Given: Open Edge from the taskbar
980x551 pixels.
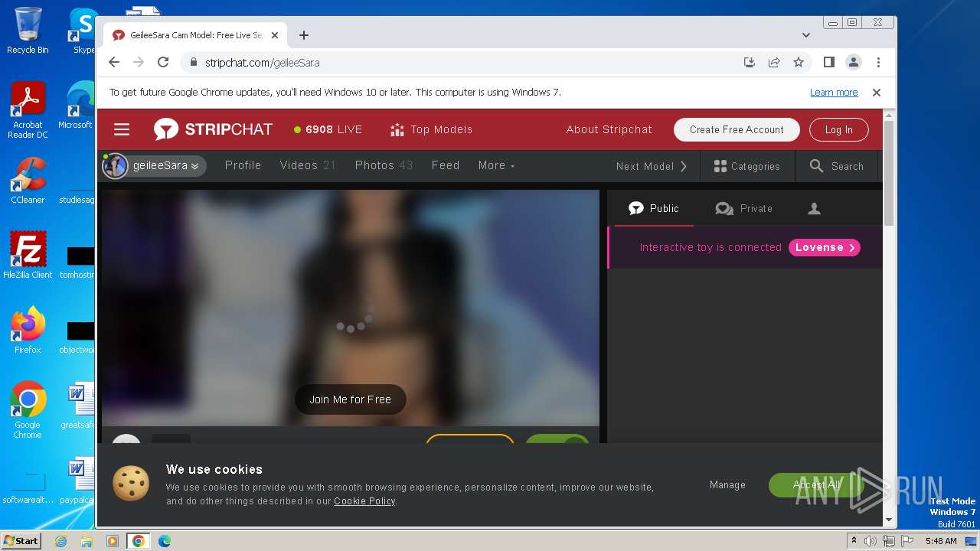Looking at the screenshot, I should tap(165, 541).
